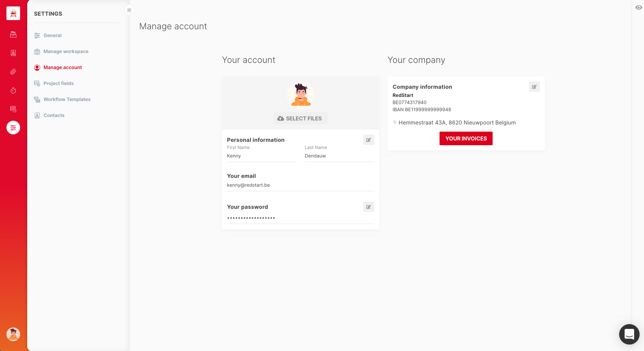Open Workflow Templates settings page
644x351 pixels.
tap(67, 99)
